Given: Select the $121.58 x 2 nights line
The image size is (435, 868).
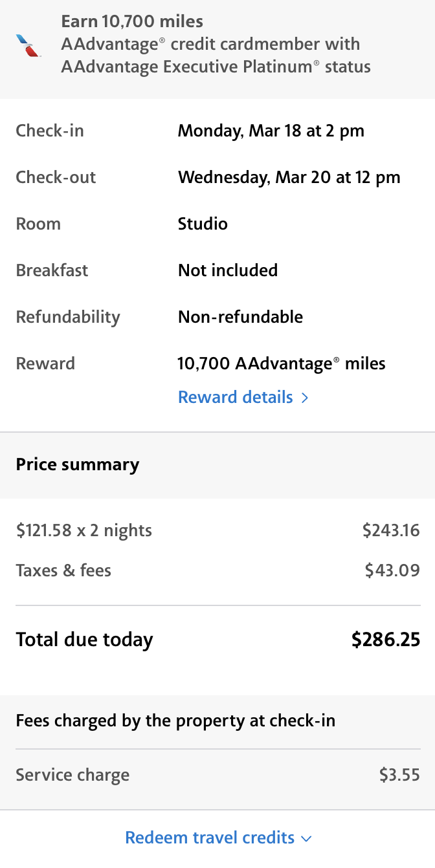Looking at the screenshot, I should (84, 530).
